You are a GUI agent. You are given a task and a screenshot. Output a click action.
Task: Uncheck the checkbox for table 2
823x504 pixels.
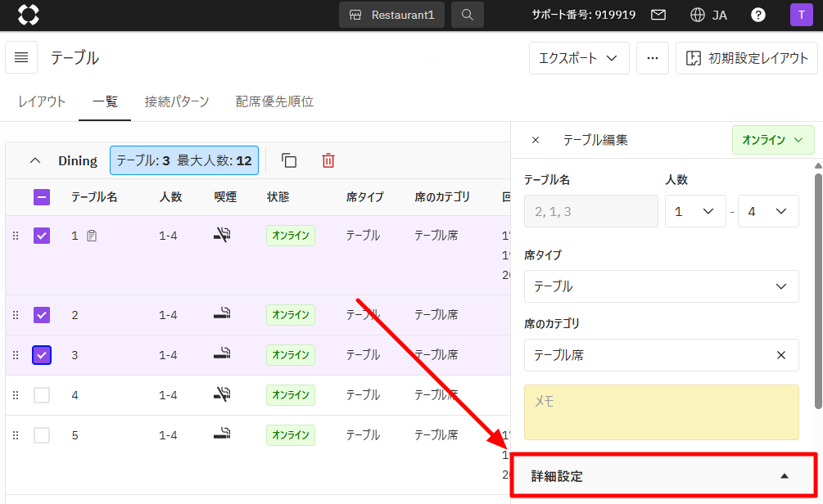(42, 315)
